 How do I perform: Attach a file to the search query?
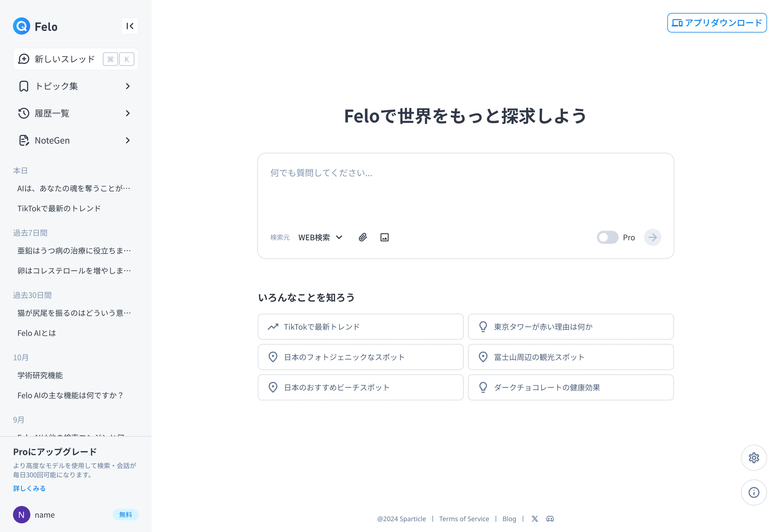pyautogui.click(x=362, y=237)
